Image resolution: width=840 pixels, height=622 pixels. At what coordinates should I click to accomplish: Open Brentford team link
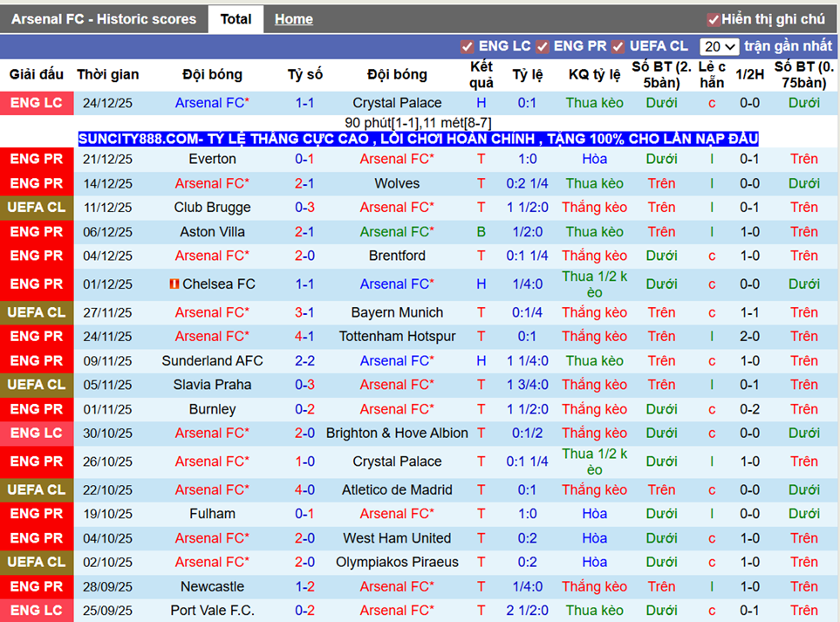click(397, 256)
